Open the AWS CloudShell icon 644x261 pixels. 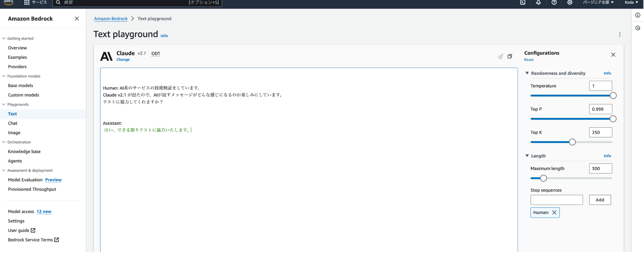523,2
